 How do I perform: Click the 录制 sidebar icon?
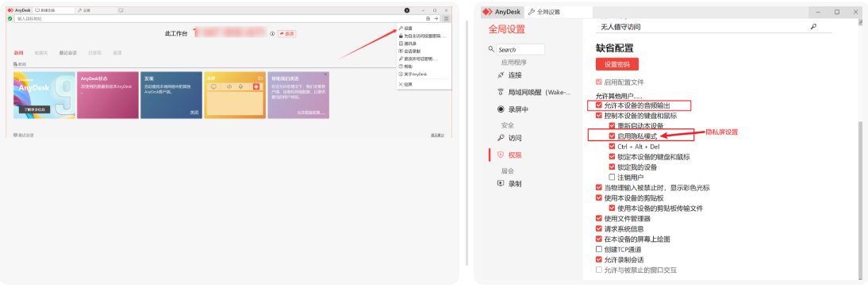click(x=501, y=183)
